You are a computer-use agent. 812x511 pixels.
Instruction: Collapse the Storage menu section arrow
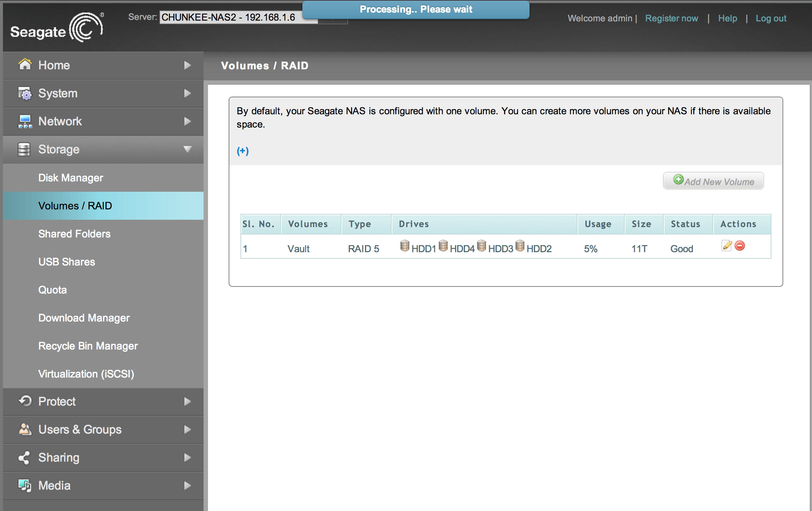pyautogui.click(x=187, y=149)
